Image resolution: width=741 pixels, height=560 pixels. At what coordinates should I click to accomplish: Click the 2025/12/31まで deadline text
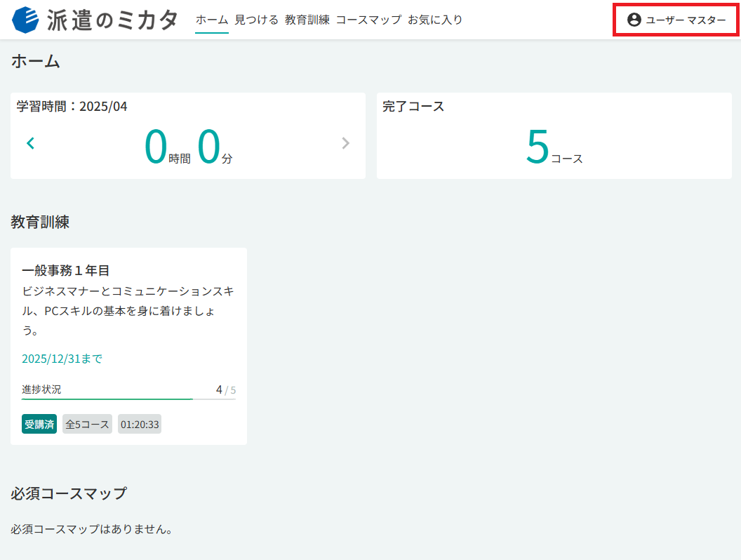coord(62,359)
